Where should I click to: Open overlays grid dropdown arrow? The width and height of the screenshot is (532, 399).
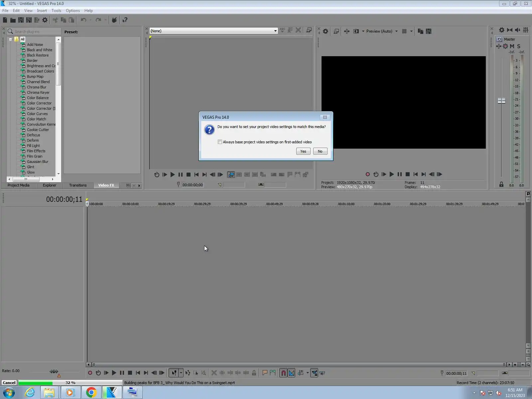(x=411, y=31)
